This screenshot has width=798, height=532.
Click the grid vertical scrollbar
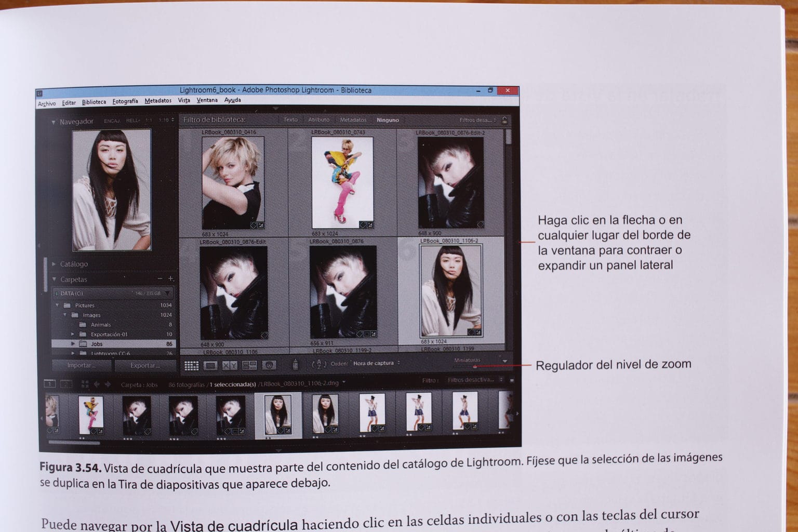pyautogui.click(x=508, y=137)
